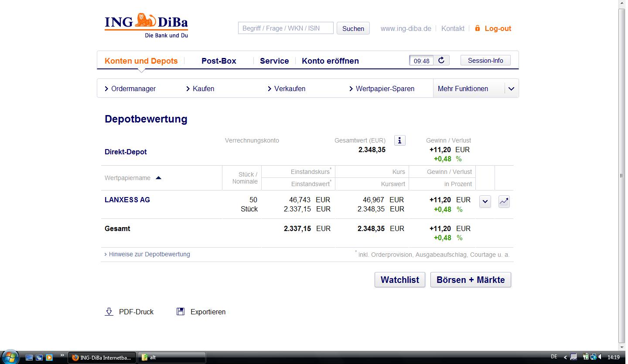Click the Gesamtwert value 2.348,35 at top
The height and width of the screenshot is (364, 628).
tap(372, 150)
